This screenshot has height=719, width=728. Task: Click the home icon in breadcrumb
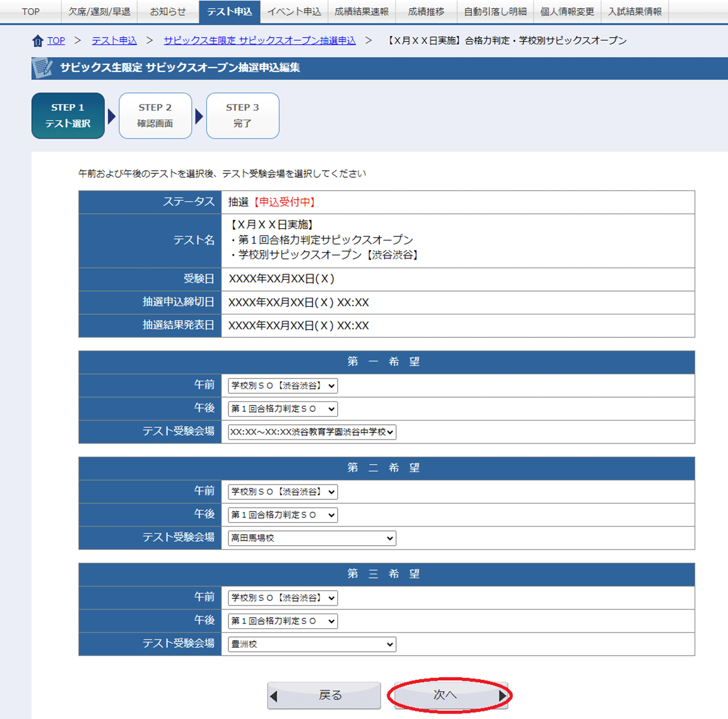click(x=38, y=41)
